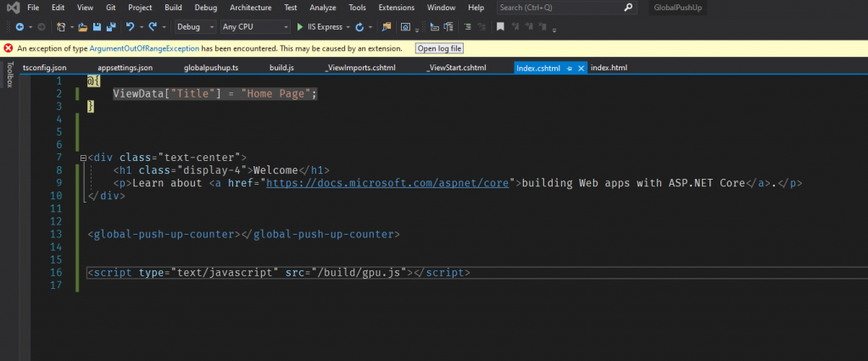Click the Browser Link dashboard icon

[405, 26]
